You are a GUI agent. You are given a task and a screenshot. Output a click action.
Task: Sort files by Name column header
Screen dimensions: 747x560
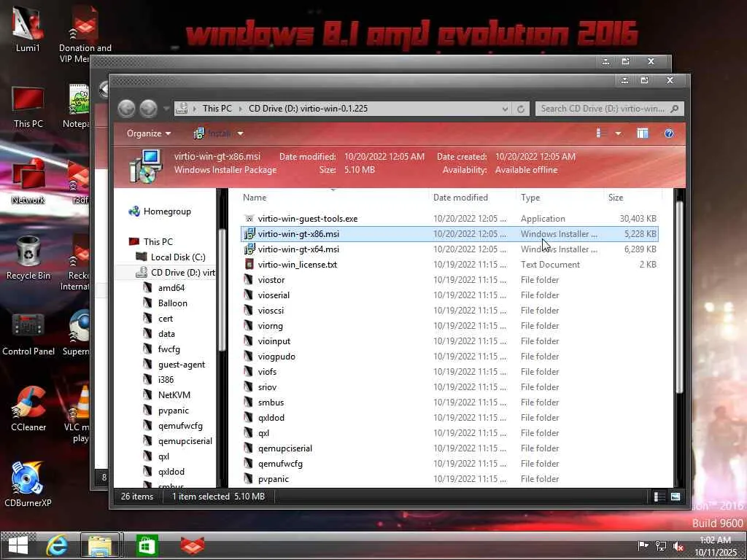coord(255,197)
